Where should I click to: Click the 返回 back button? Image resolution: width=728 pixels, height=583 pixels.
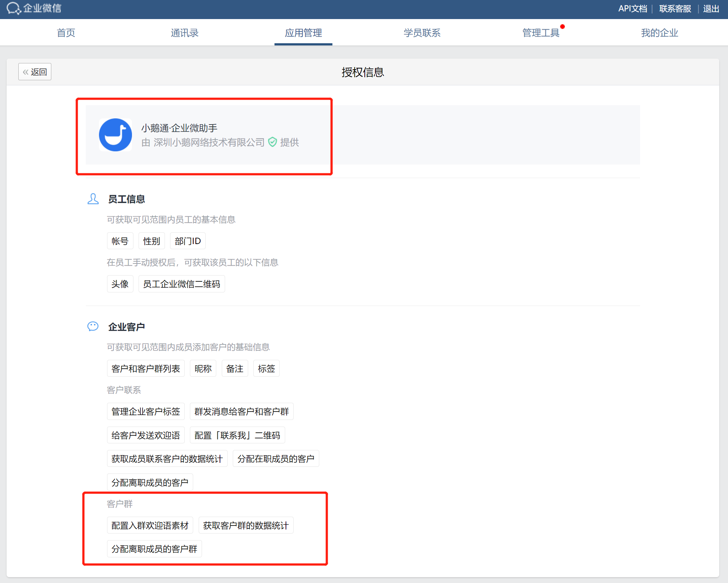point(35,72)
